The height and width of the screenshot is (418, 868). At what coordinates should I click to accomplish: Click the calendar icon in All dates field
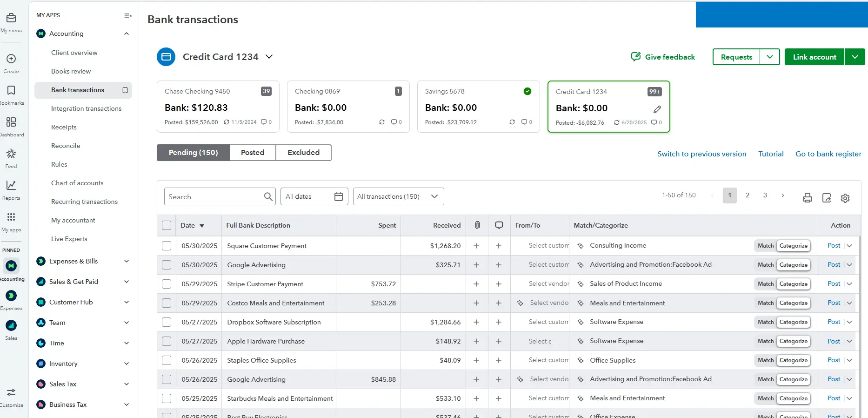[x=339, y=197]
